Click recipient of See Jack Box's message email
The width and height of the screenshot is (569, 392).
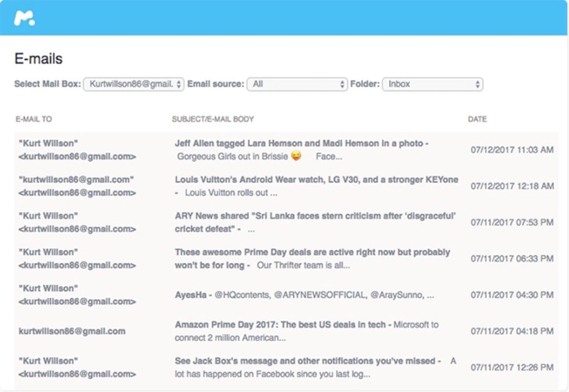coord(77,367)
